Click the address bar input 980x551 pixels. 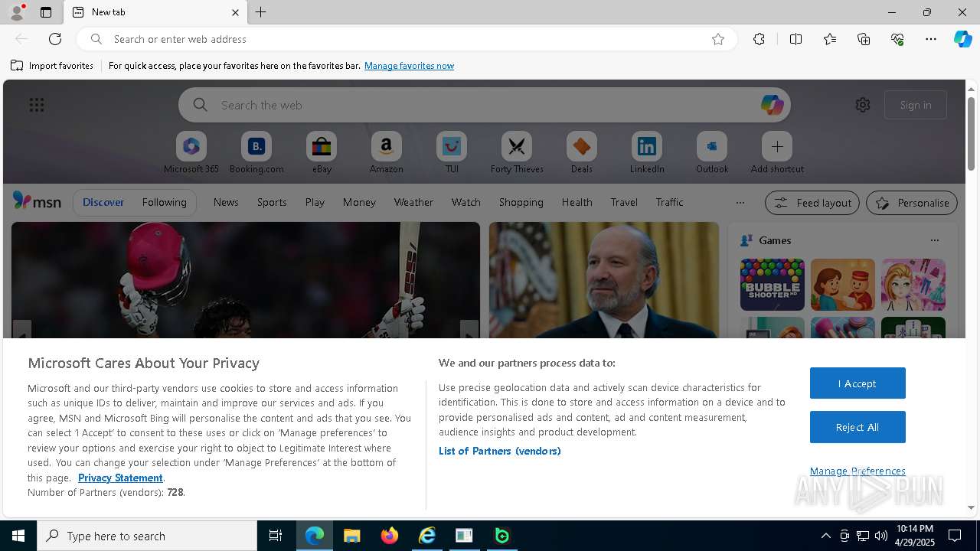[406, 39]
